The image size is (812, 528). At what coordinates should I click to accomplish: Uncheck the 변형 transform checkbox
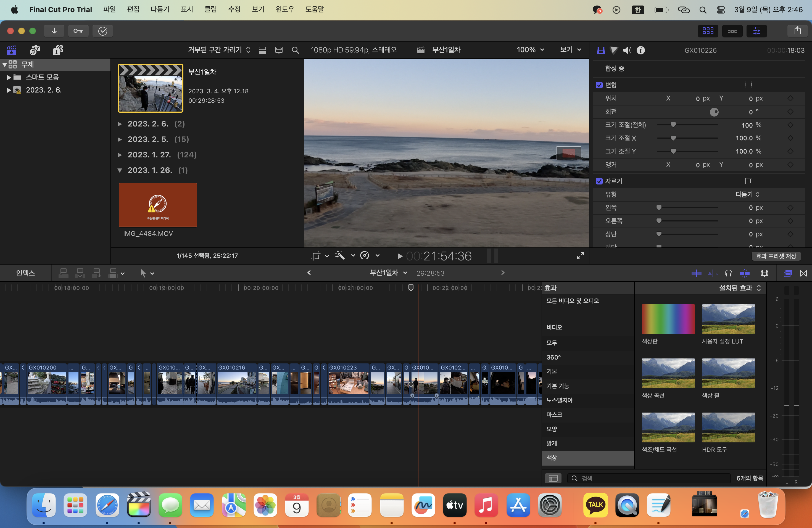pyautogui.click(x=599, y=85)
